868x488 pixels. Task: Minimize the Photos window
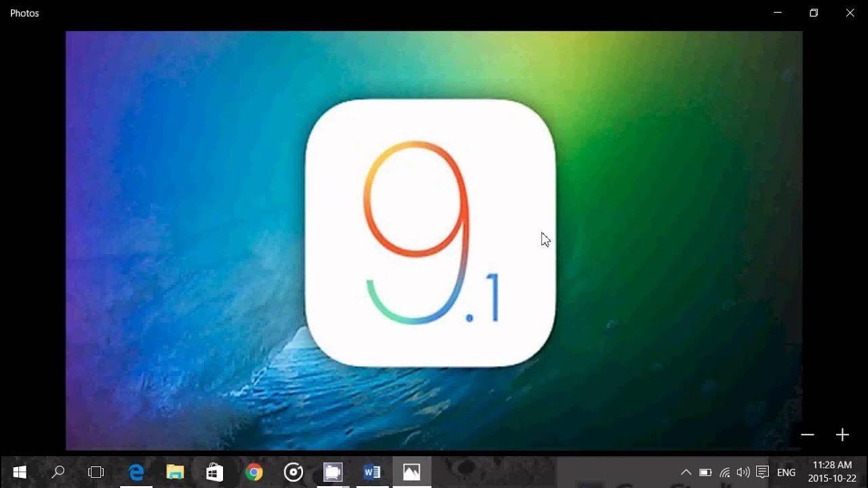point(778,13)
